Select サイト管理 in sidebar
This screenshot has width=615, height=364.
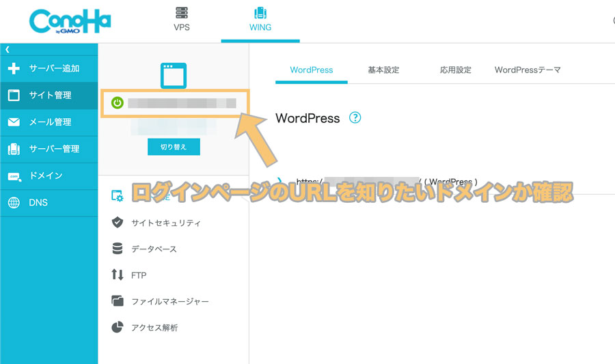click(49, 95)
